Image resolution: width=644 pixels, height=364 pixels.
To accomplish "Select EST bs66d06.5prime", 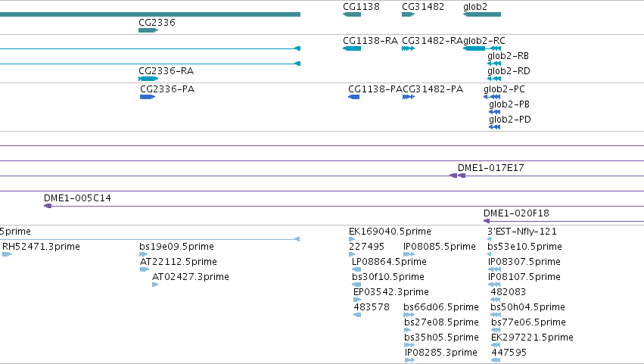I will pyautogui.click(x=409, y=315).
